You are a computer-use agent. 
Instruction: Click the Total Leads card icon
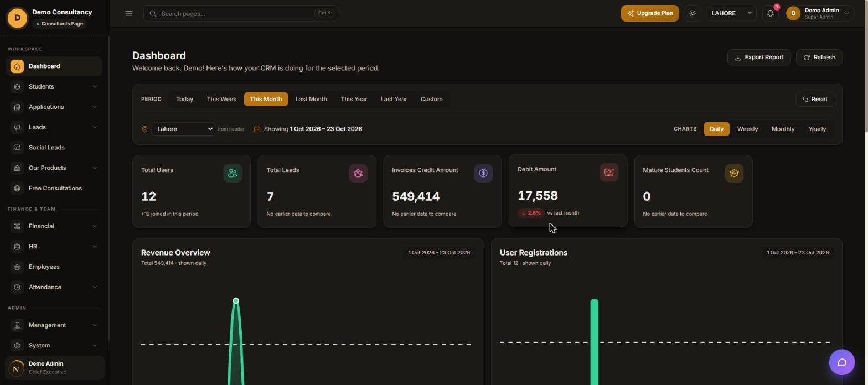[x=358, y=173]
